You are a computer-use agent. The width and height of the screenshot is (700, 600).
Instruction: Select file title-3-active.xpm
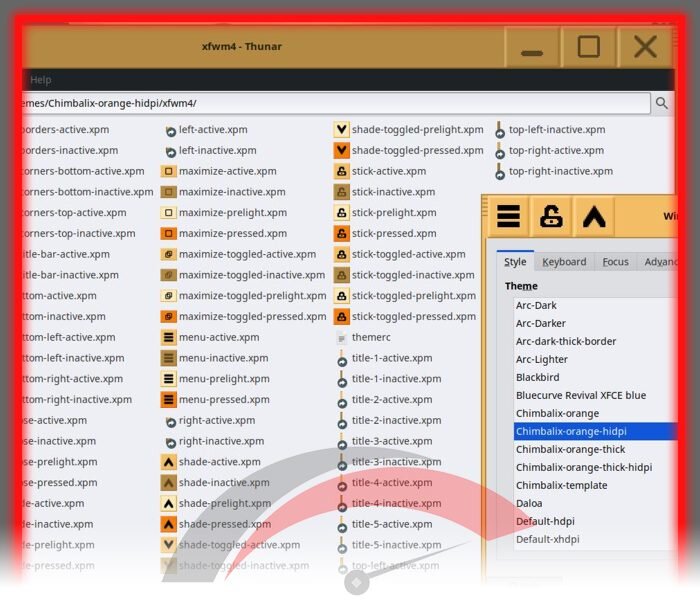392,441
